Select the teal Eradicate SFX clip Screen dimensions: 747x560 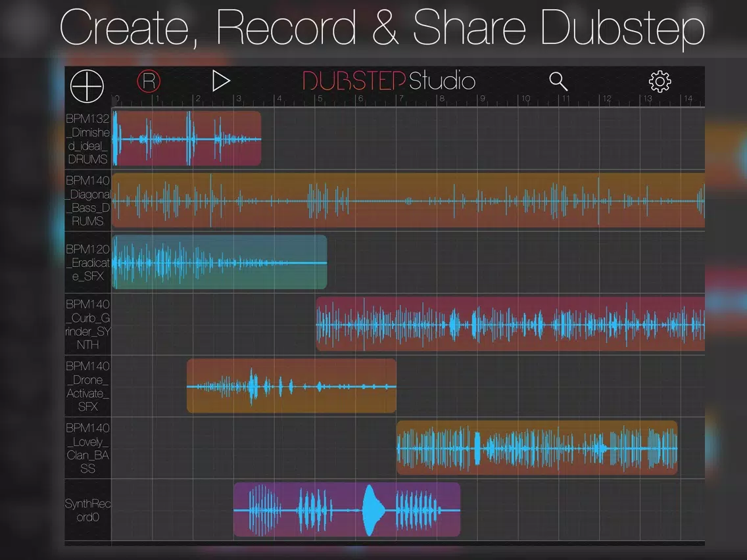(x=220, y=262)
